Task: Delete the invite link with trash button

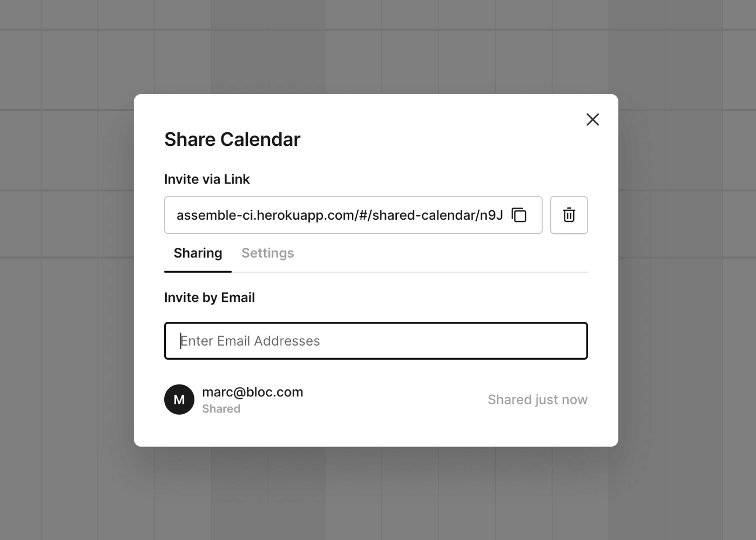Action: 569,215
